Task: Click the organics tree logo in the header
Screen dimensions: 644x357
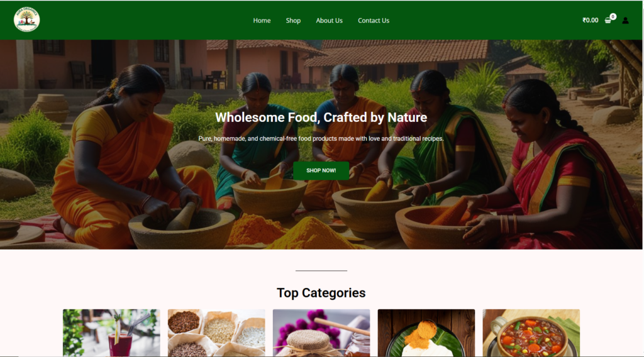Action: click(26, 19)
